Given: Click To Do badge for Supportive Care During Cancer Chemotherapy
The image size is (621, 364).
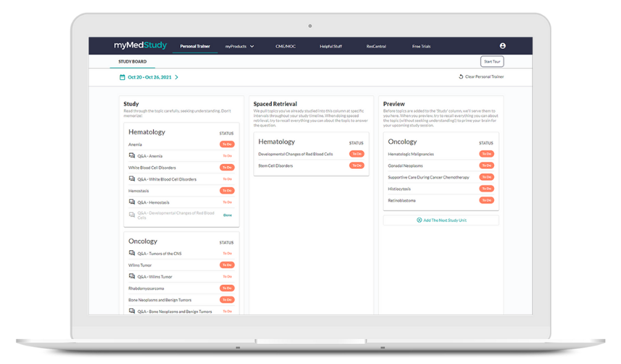Looking at the screenshot, I should (x=486, y=177).
